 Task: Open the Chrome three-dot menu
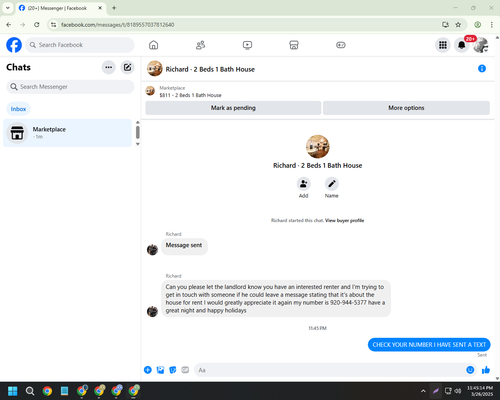492,25
